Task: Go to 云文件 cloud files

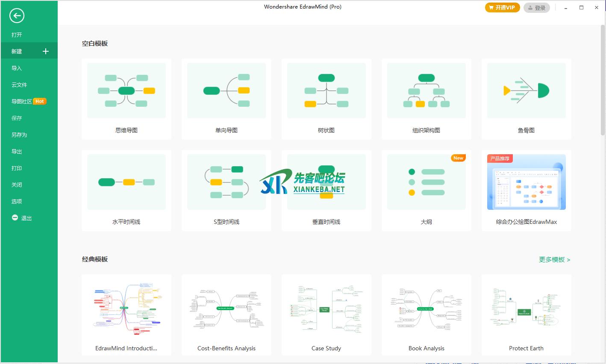Action: coord(19,85)
